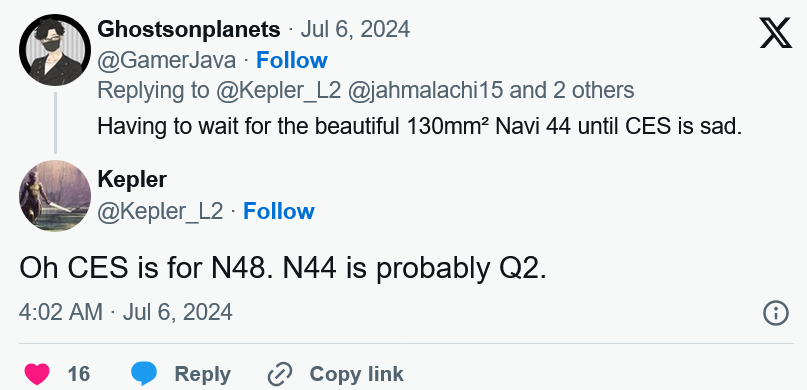Open the Kepler display name
Screen dimensions: 807x390
[132, 180]
